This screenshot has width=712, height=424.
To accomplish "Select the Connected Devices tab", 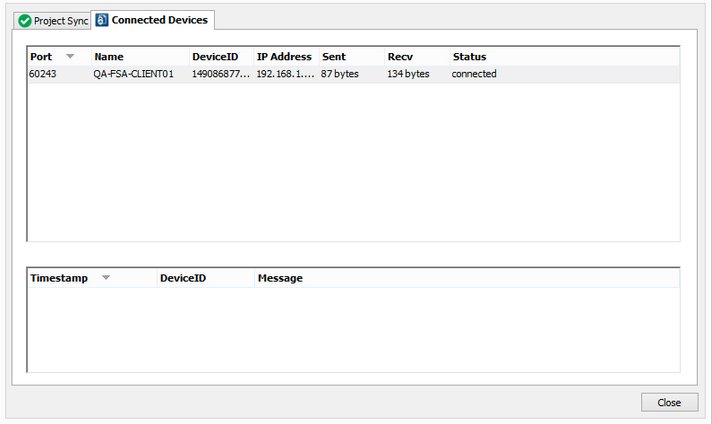I will (159, 20).
